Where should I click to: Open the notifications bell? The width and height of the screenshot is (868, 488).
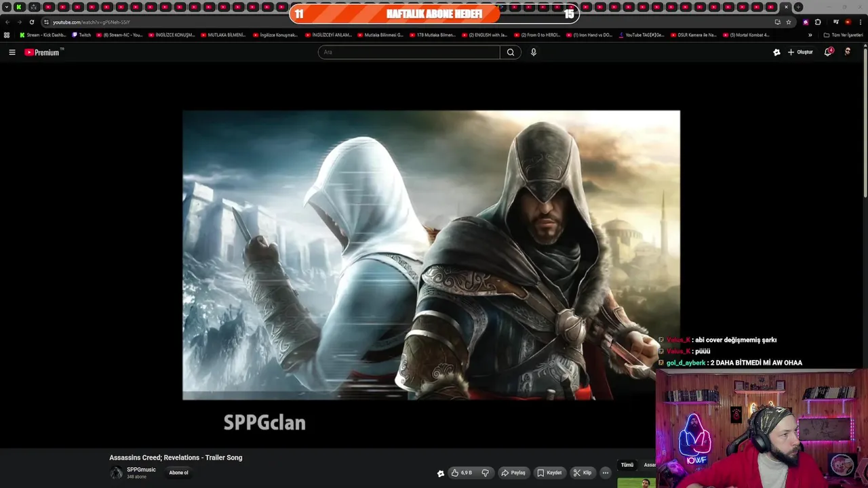828,52
